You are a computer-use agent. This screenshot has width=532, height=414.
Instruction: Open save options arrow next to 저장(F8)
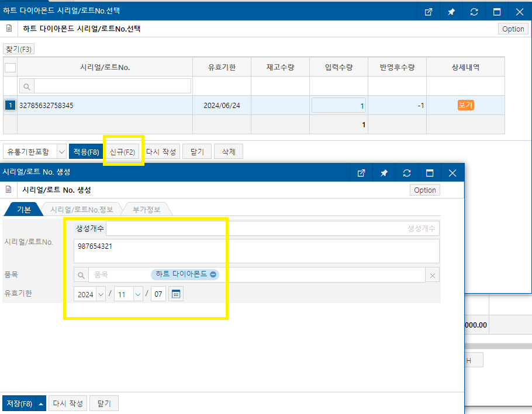coord(41,403)
